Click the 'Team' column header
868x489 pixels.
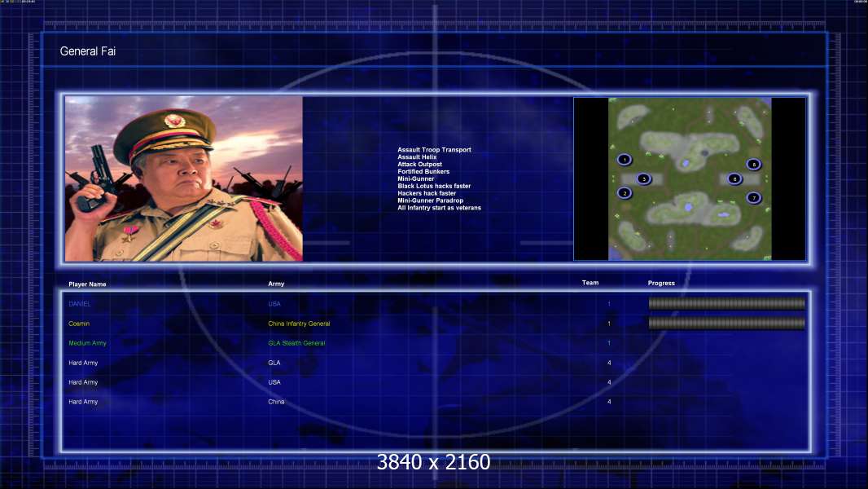point(590,283)
